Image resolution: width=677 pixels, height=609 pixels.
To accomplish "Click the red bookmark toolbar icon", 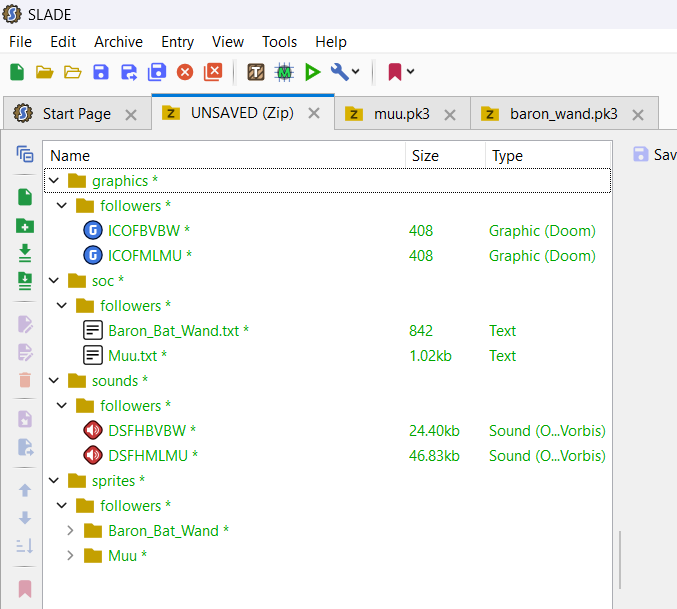I will coord(395,72).
